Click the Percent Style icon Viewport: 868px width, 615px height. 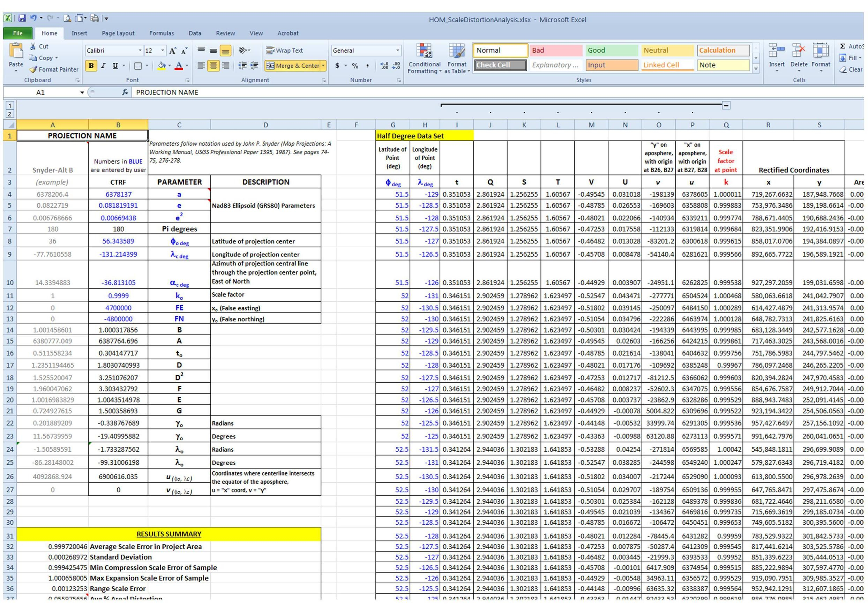pyautogui.click(x=355, y=66)
